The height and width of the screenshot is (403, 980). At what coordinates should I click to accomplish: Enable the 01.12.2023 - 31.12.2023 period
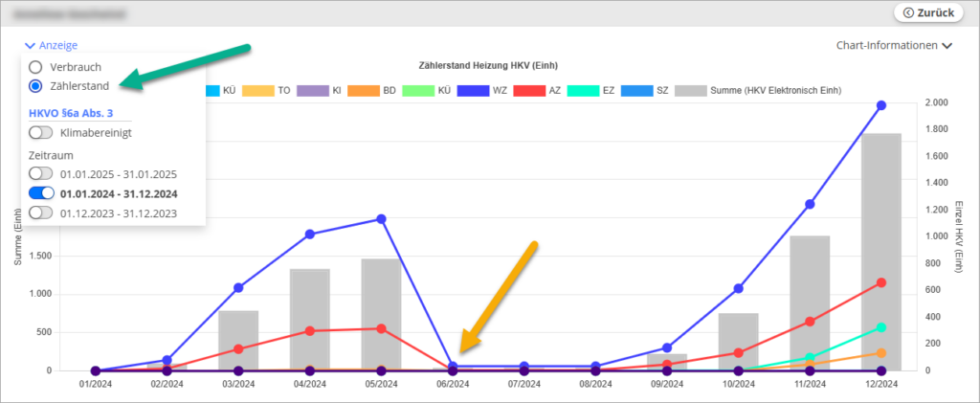point(41,213)
